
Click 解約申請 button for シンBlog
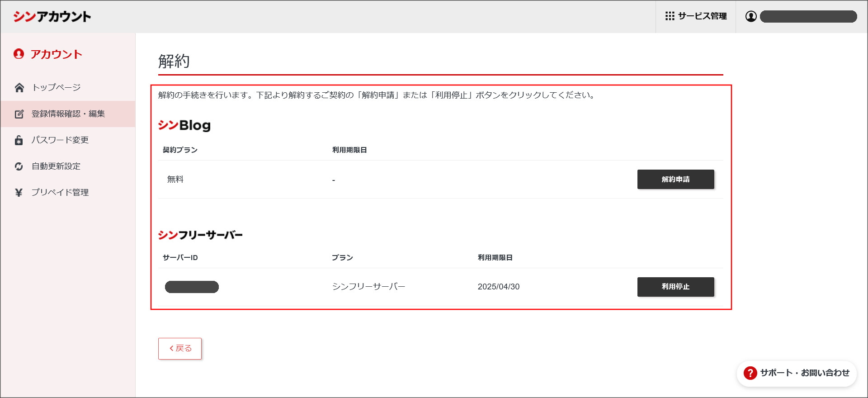tap(675, 179)
